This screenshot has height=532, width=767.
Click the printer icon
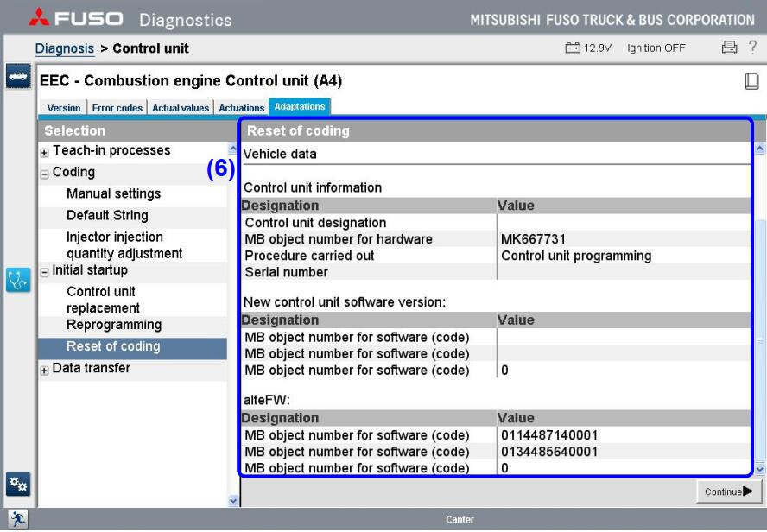pos(729,47)
